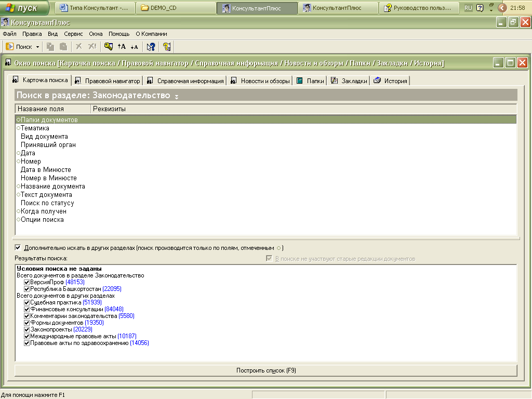
Task: Open the Руководство польз... taskbar item
Action: point(419,8)
